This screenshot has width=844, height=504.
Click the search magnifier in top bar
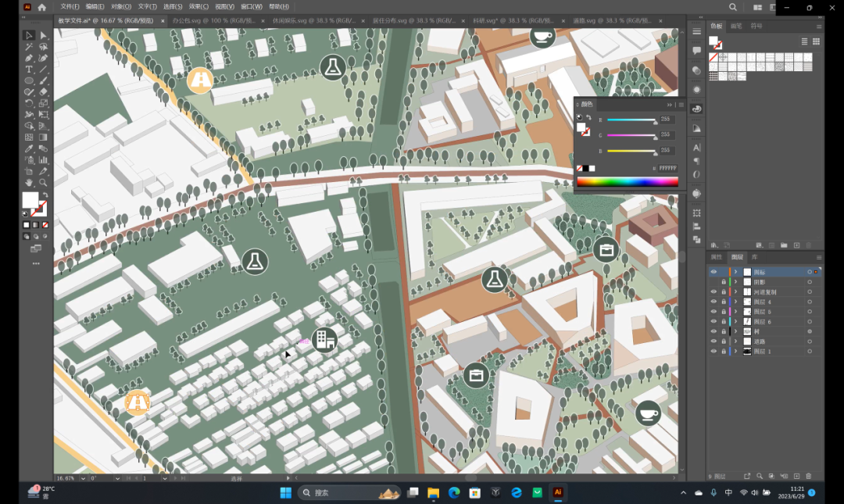coord(732,7)
